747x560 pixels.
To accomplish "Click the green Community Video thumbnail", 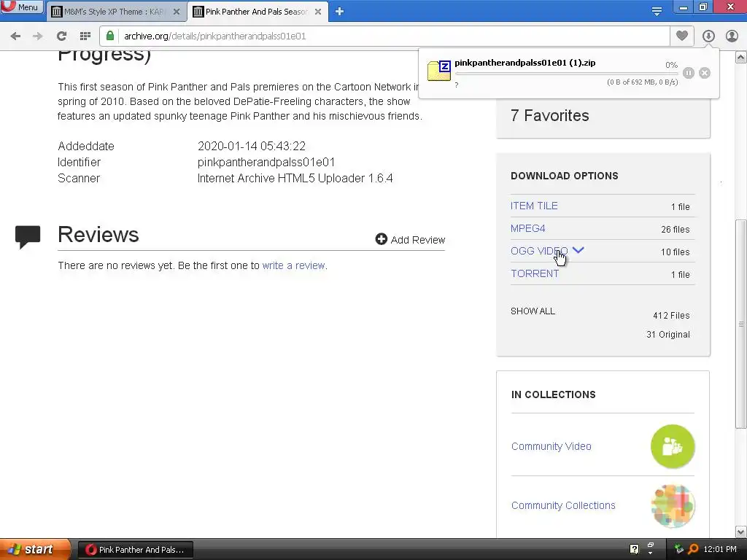I will click(673, 446).
